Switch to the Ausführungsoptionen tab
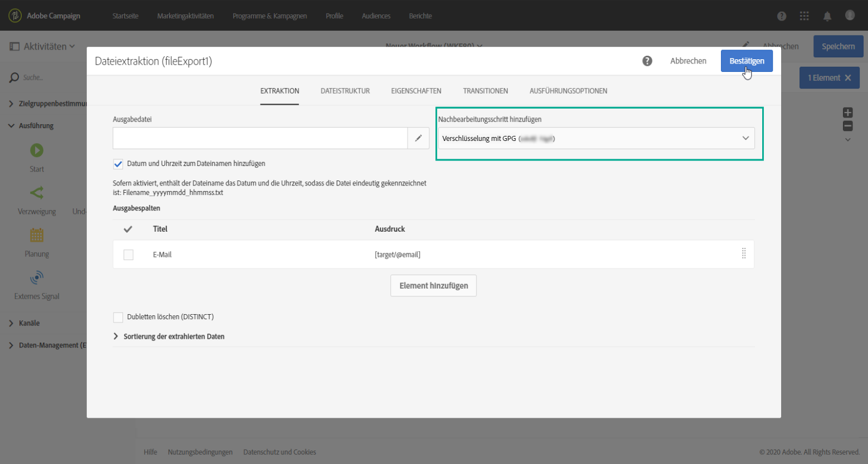Image resolution: width=868 pixels, height=464 pixels. tap(568, 91)
